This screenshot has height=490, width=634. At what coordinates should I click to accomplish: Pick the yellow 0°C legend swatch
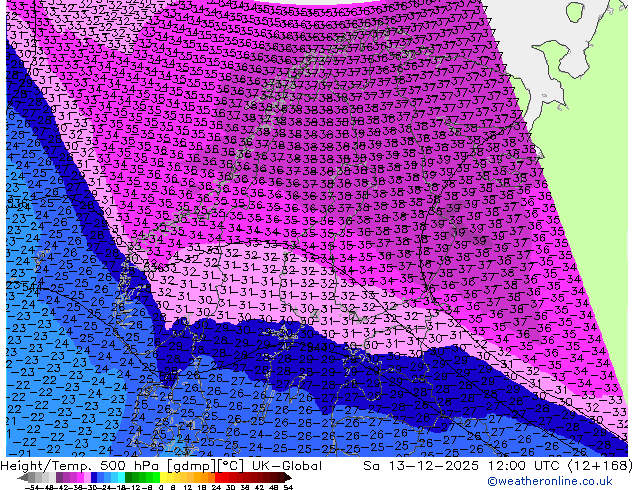pos(163,478)
